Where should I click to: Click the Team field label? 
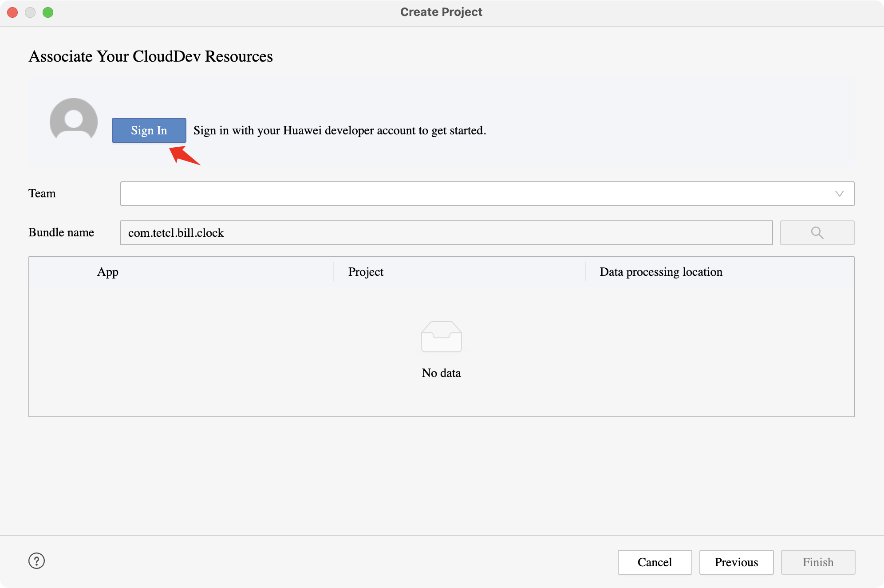(x=42, y=193)
